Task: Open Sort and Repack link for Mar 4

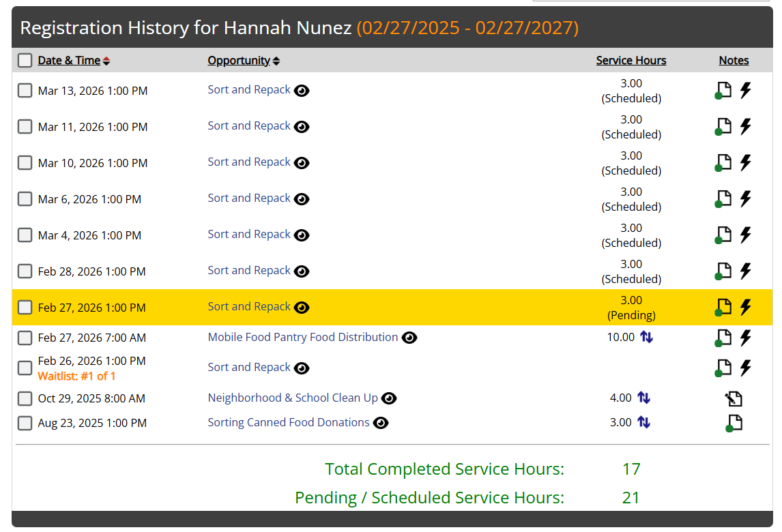Action: click(x=249, y=235)
